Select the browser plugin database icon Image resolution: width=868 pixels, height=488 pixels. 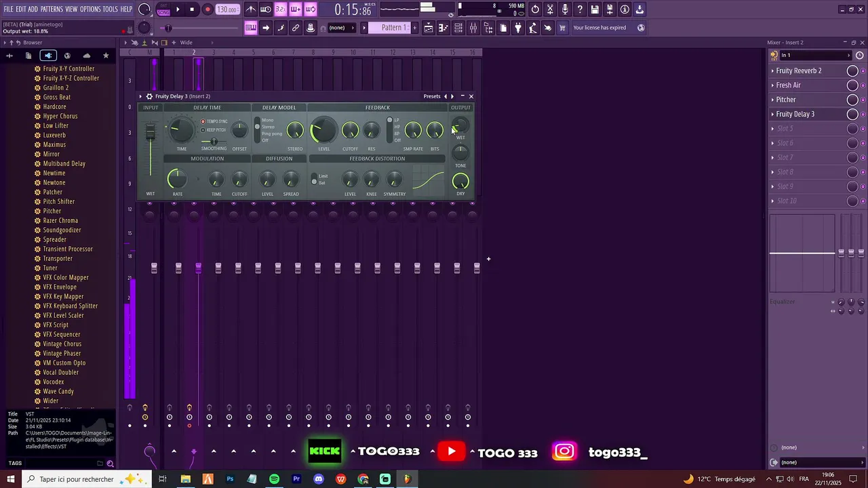click(47, 56)
